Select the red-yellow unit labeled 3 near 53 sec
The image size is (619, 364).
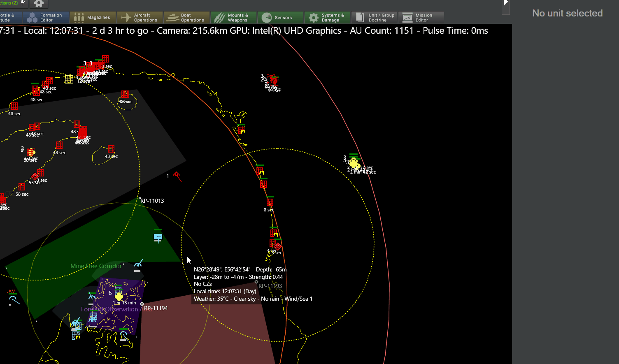(x=30, y=153)
